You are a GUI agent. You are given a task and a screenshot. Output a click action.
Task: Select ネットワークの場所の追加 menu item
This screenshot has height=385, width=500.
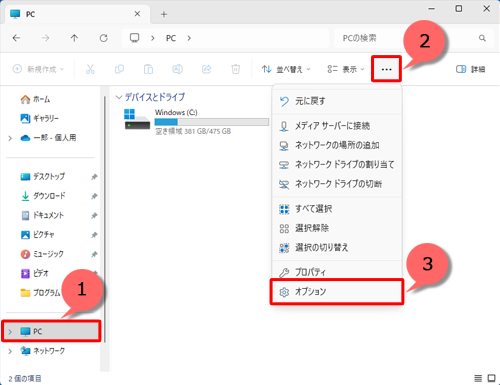tap(337, 145)
